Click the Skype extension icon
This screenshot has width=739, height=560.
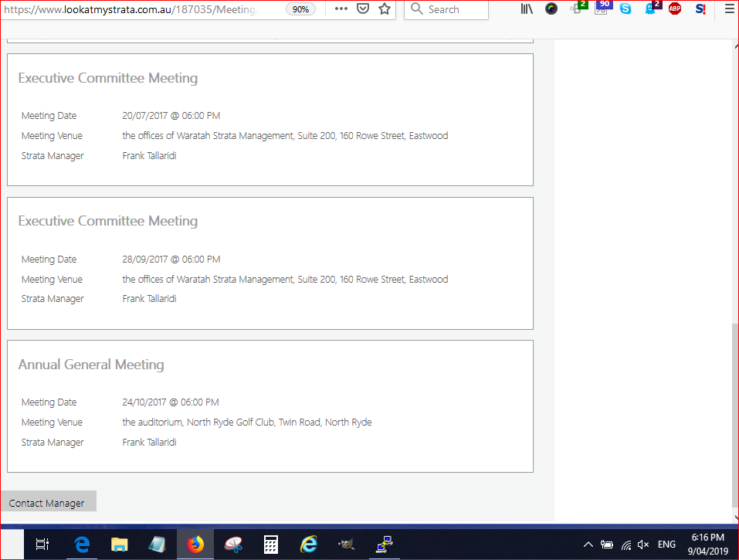point(625,8)
